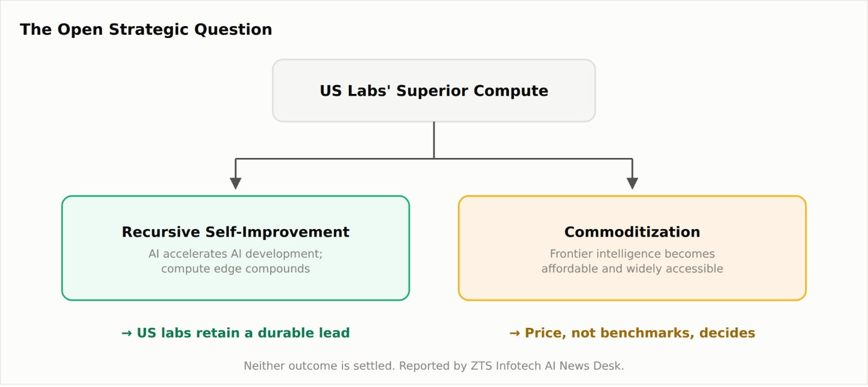
Task: Click 'Price, not benchmarks, decides' text
Action: pyautogui.click(x=640, y=333)
